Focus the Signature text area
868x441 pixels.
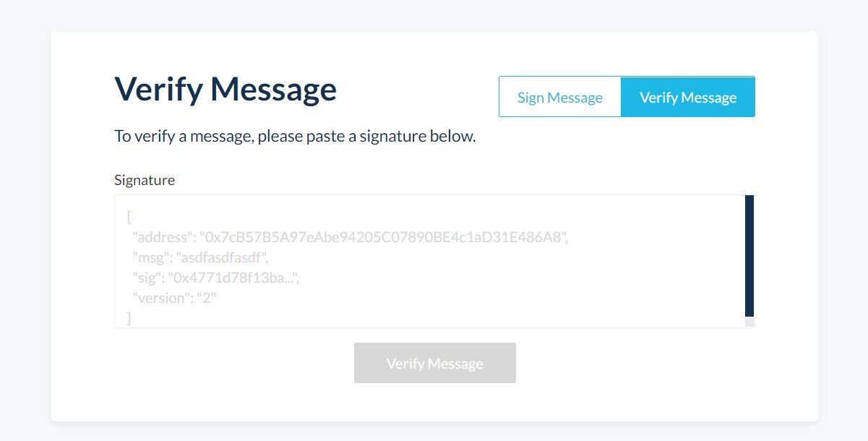point(429,261)
